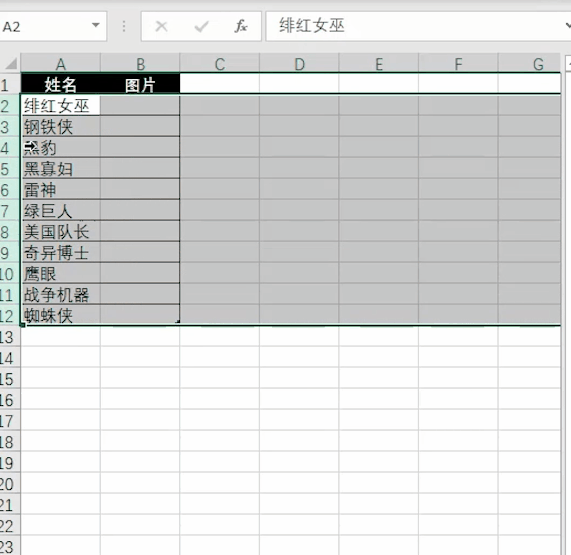Select row 13 header
Screen dimensions: 571x555
(x=9, y=337)
